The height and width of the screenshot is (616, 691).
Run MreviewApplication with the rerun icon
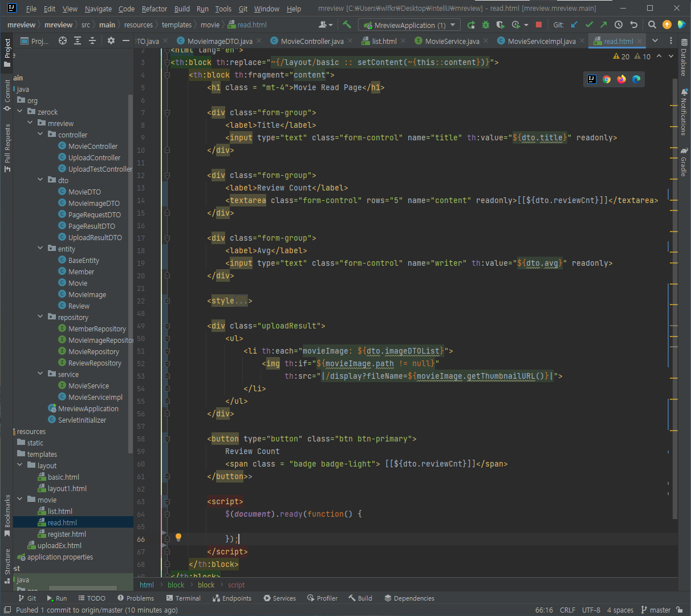tap(471, 25)
